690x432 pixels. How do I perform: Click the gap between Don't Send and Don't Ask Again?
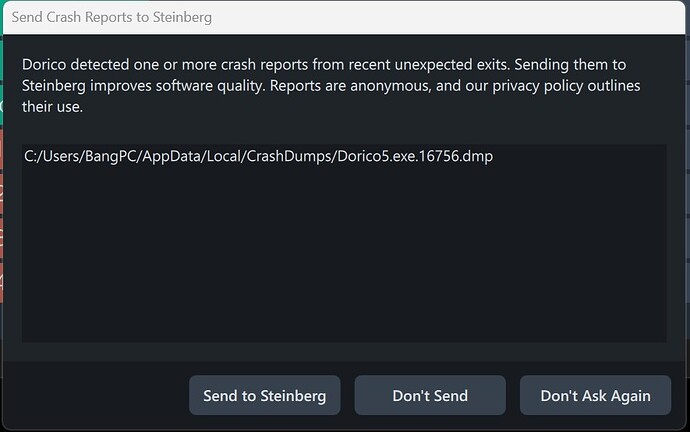(513, 395)
